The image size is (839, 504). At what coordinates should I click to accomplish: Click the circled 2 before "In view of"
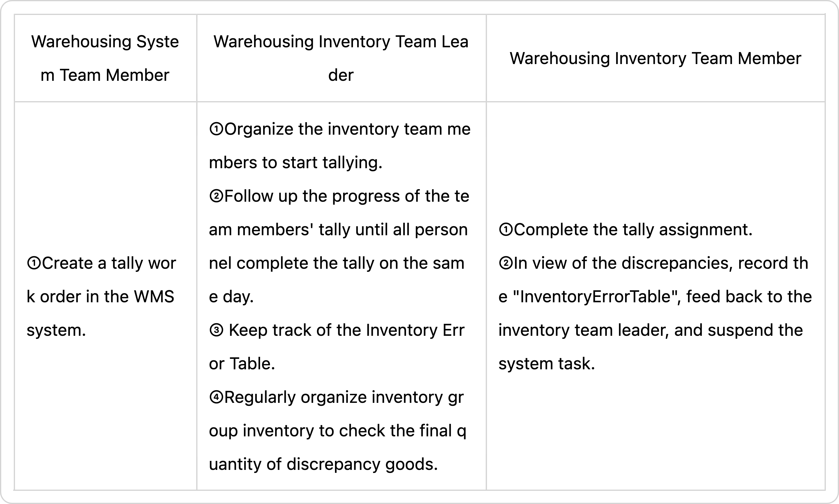click(505, 263)
